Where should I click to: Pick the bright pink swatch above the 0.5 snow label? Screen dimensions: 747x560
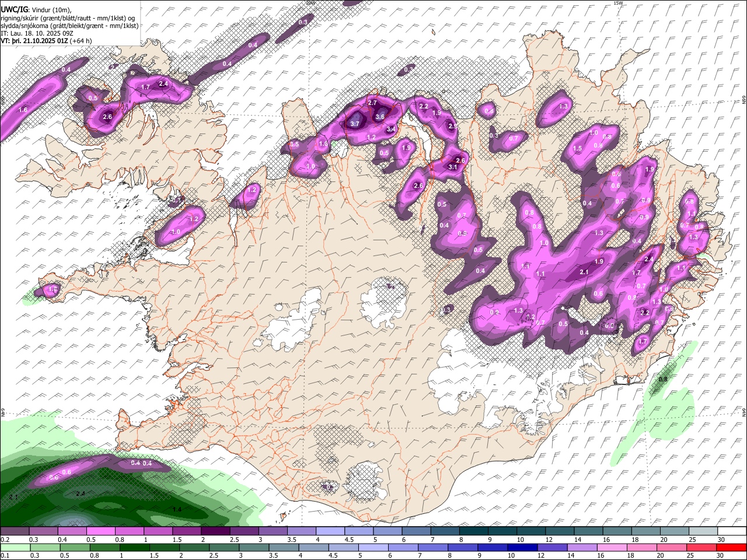100,531
